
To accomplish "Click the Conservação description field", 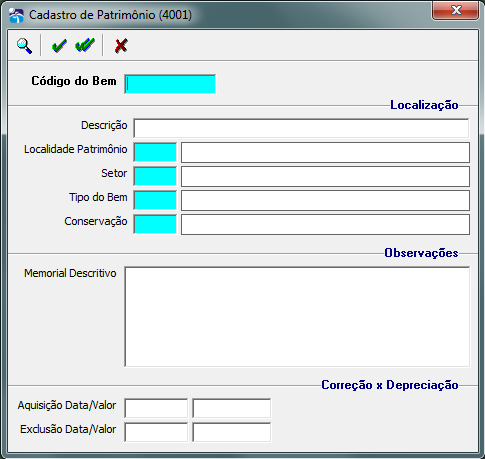I will click(x=325, y=224).
